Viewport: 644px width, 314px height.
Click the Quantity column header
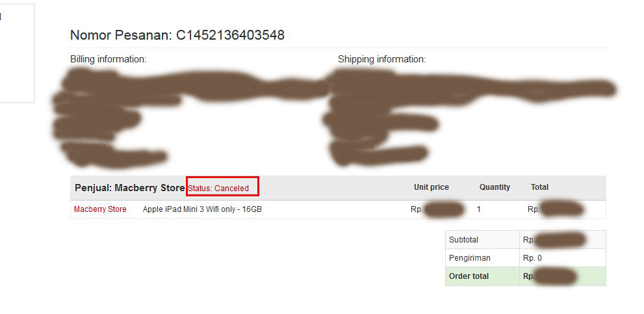point(495,187)
